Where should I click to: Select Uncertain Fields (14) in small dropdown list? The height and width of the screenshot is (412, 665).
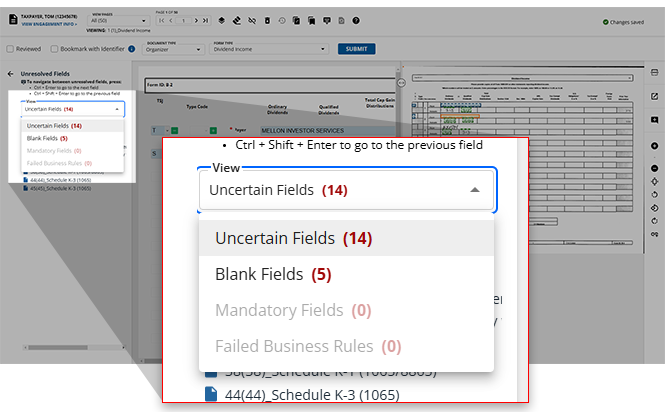pos(73,126)
